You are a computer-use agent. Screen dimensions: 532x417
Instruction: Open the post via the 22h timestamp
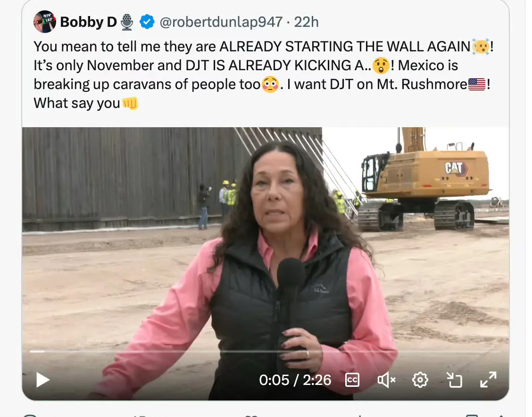306,22
